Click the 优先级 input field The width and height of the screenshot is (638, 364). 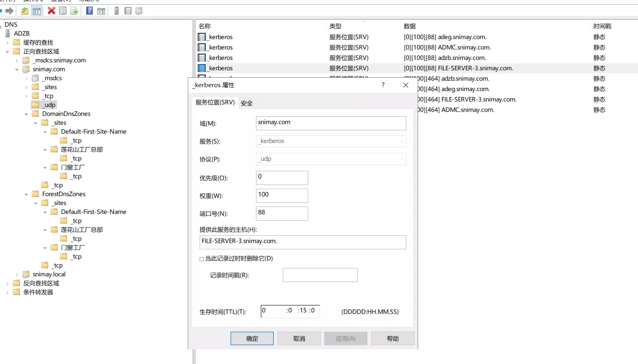(282, 178)
